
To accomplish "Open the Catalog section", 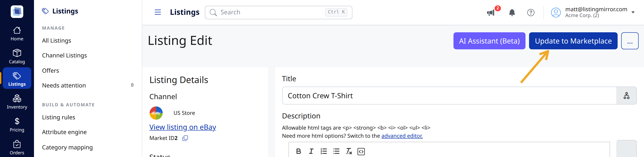I will [x=17, y=57].
